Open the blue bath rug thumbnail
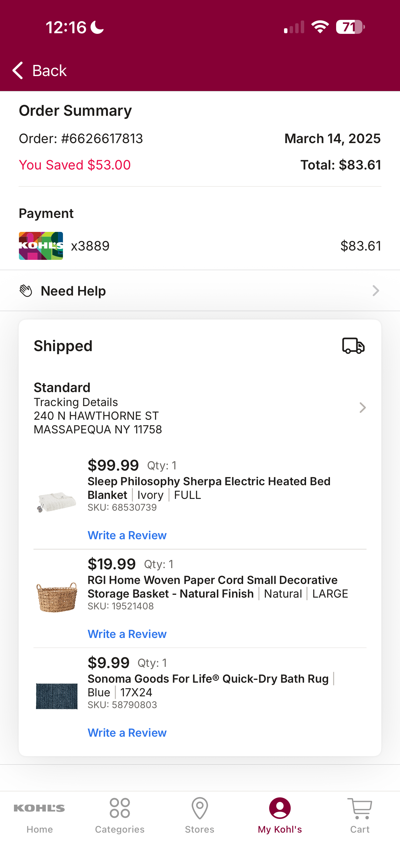This screenshot has width=400, height=868. click(x=56, y=696)
